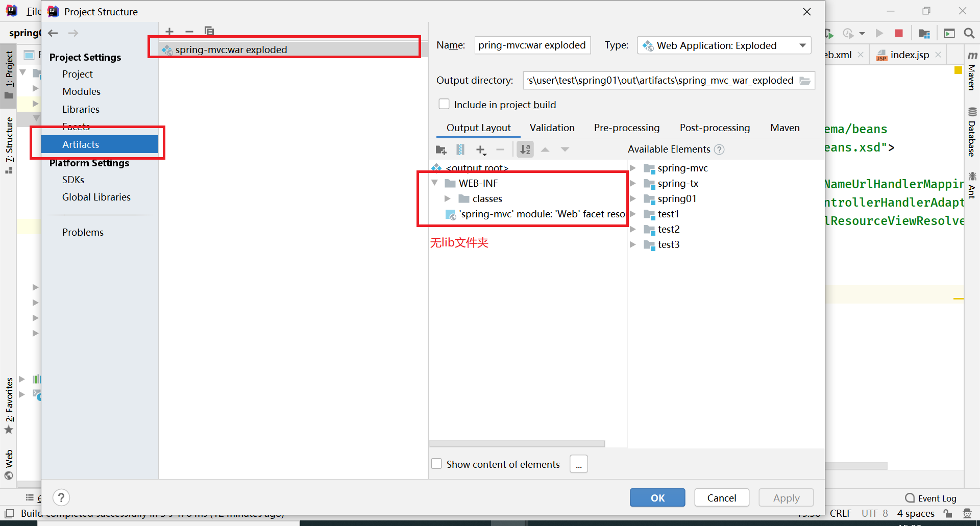This screenshot has height=526, width=980.
Task: Open the SDKs settings page
Action: 73,180
